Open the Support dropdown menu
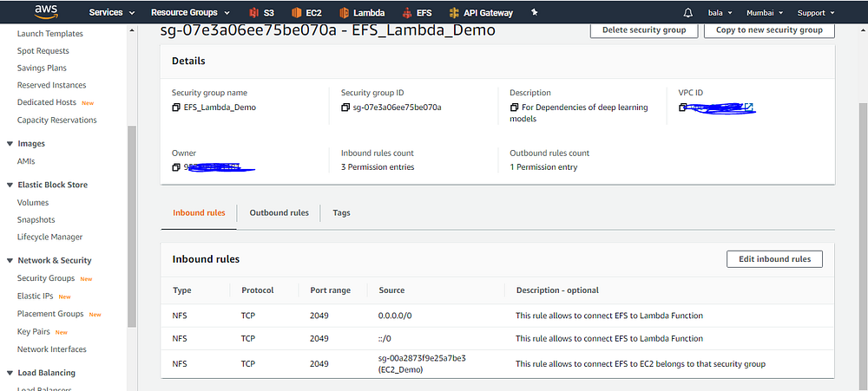This screenshot has width=868, height=391. coord(816,13)
